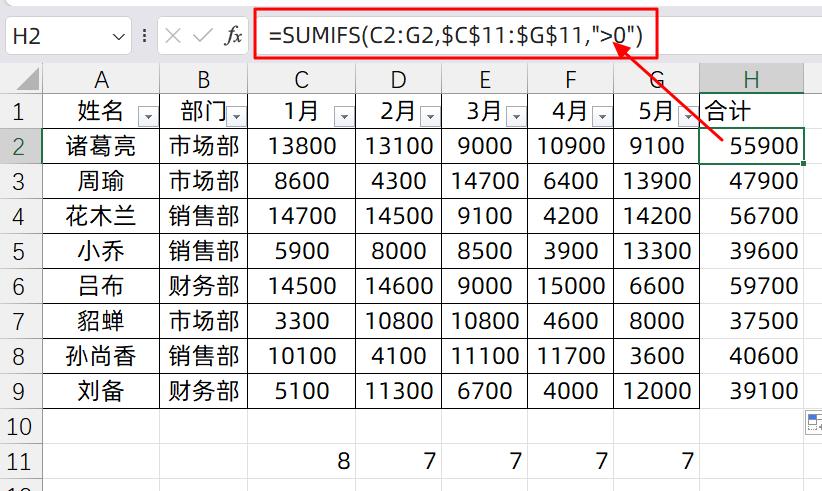Click row 11 cell showing 8
This screenshot has width=822, height=491.
301,461
